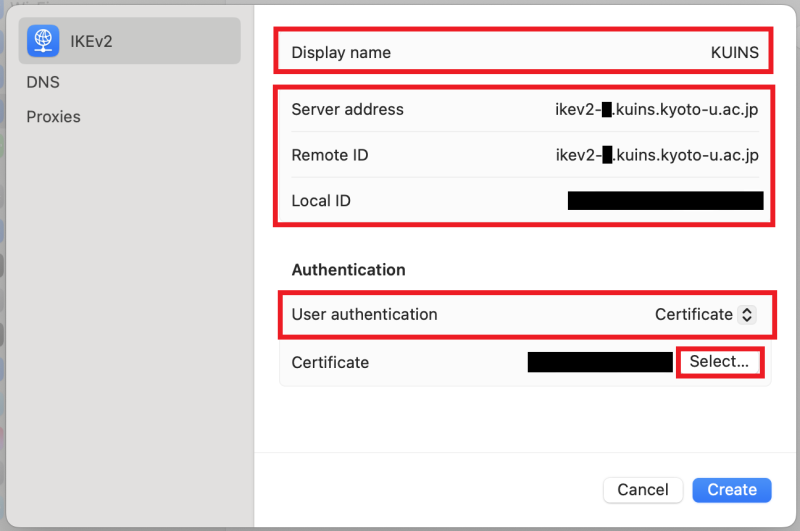Click the Local ID label
The image size is (800, 531).
coord(321,201)
